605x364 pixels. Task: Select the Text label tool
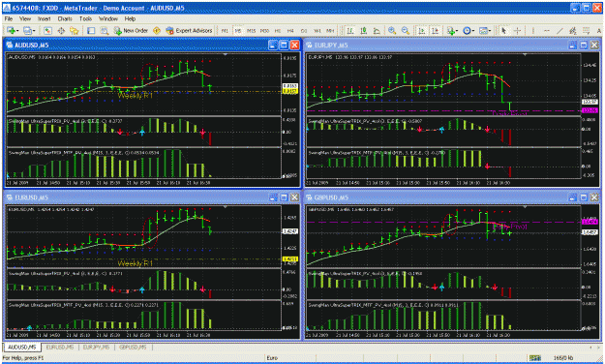tap(599, 30)
